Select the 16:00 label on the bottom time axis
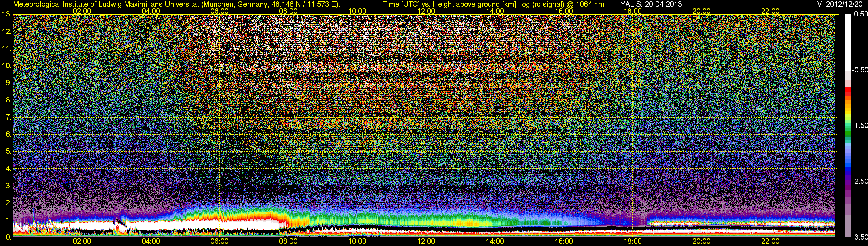The width and height of the screenshot is (868, 246). coord(564,241)
